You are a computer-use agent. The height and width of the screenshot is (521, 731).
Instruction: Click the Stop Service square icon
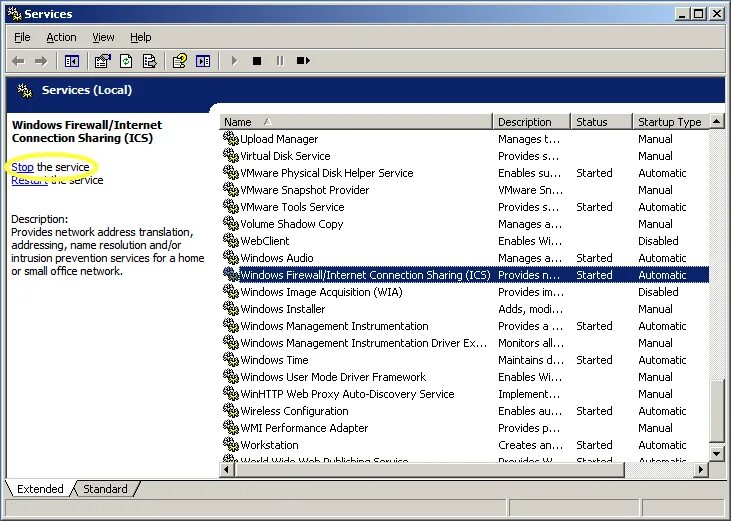pos(257,61)
